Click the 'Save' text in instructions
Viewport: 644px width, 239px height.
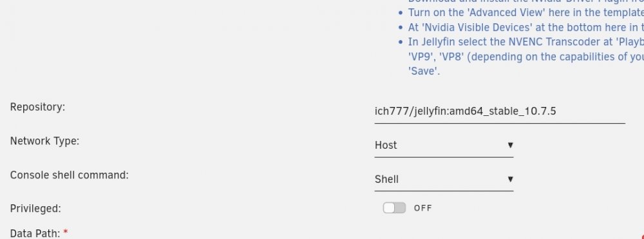(x=424, y=71)
